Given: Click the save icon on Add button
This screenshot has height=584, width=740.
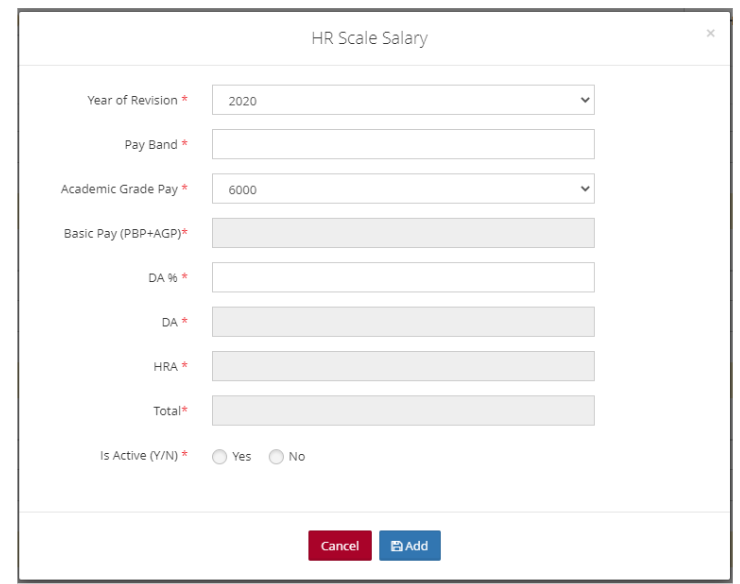Looking at the screenshot, I should [397, 546].
